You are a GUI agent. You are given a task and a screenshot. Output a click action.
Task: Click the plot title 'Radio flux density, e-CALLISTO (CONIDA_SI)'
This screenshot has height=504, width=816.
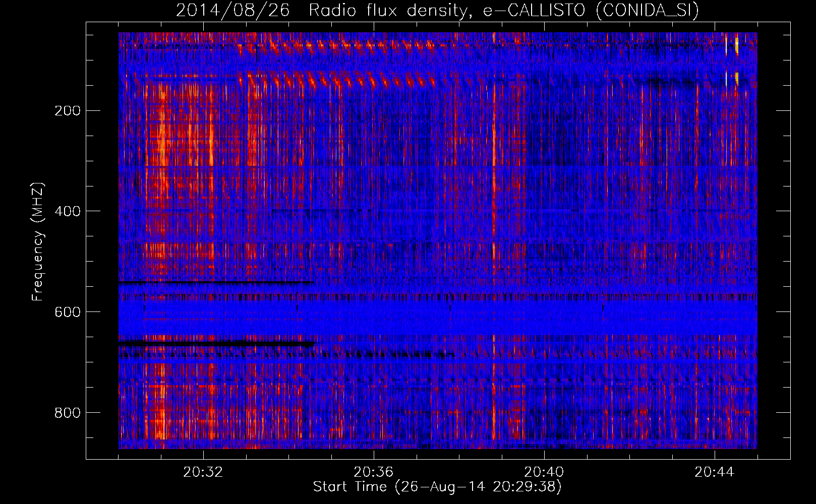click(504, 11)
